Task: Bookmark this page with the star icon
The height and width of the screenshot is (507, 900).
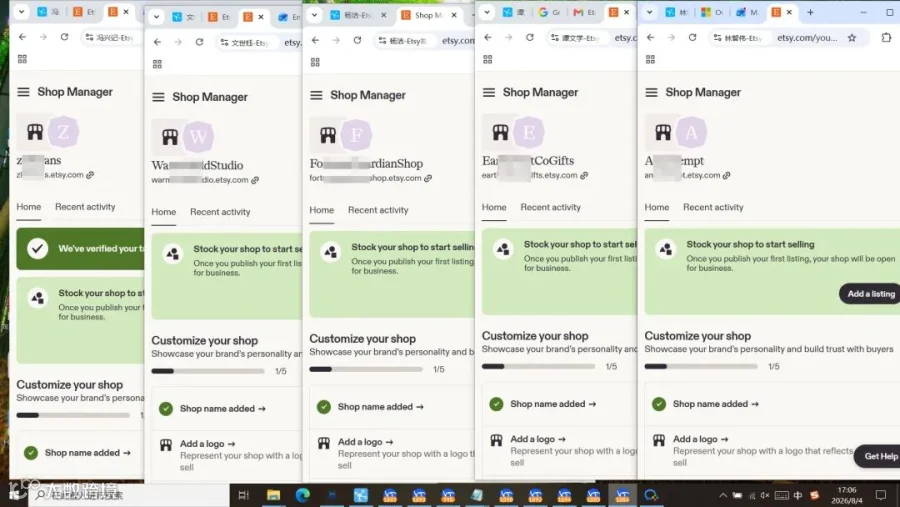Action: click(x=852, y=38)
